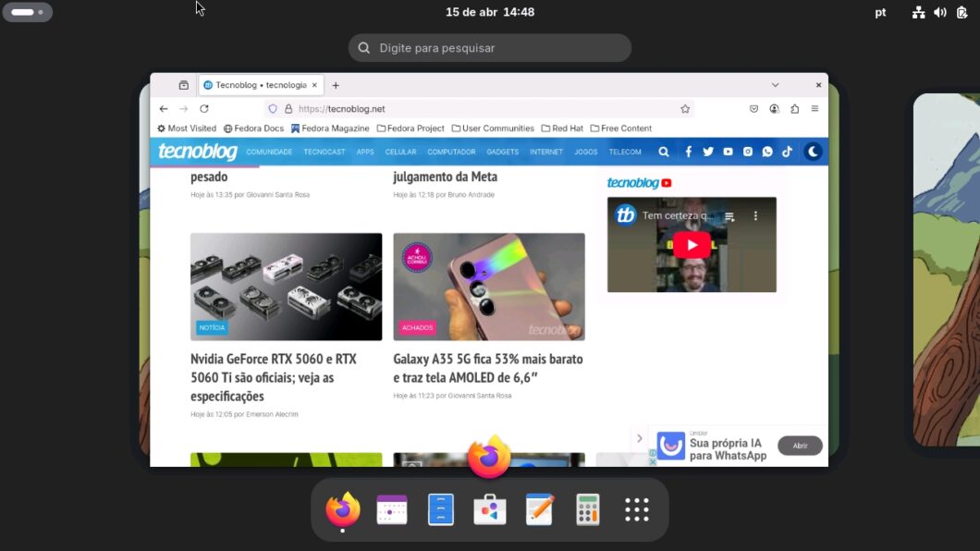Open the User Communities bookmarks folder

click(x=493, y=129)
